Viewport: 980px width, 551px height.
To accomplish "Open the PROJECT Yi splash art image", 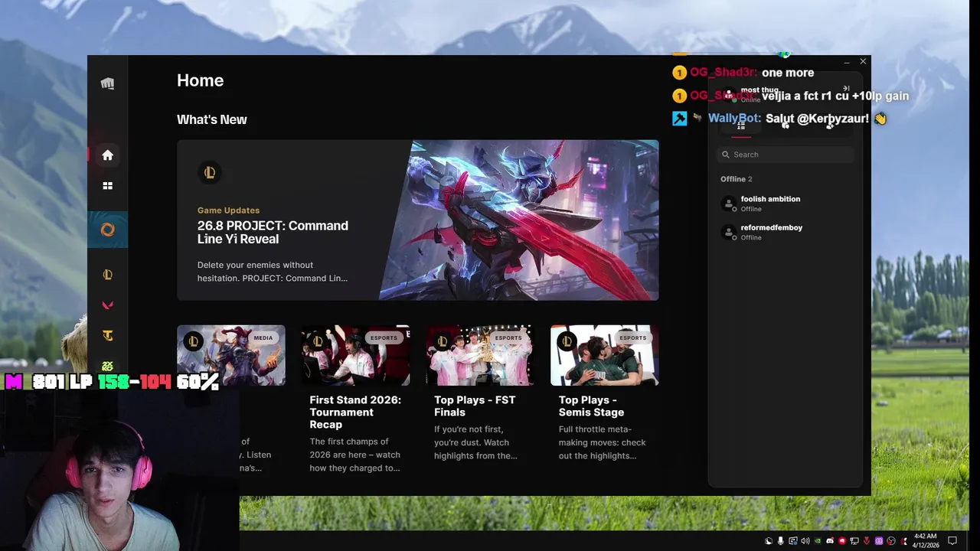I will point(519,220).
